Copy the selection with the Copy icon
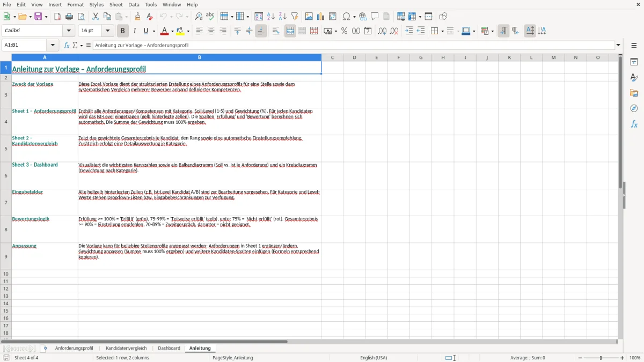This screenshot has height=362, width=644. 107,17
